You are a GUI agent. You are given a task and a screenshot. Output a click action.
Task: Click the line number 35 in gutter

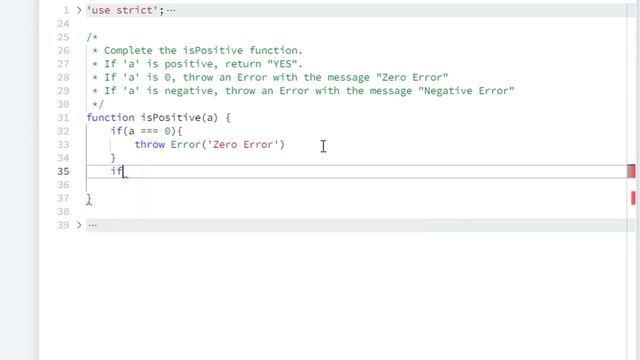pyautogui.click(x=63, y=171)
